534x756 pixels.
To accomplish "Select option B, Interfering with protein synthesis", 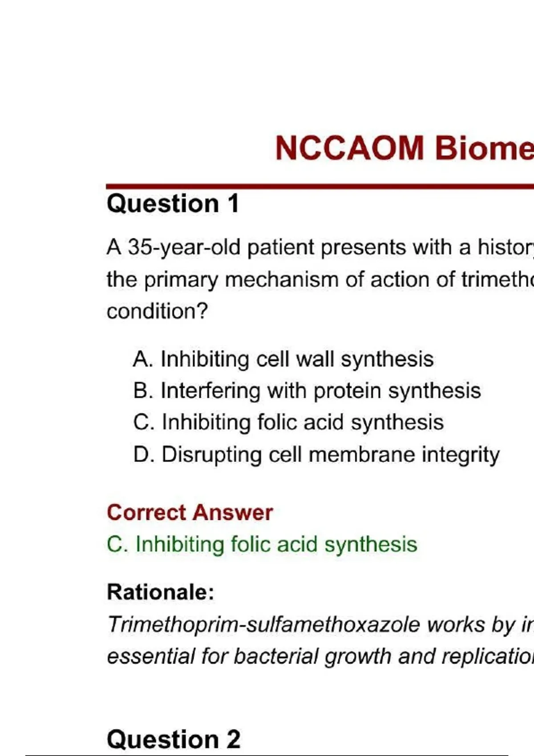I will pyautogui.click(x=307, y=391).
